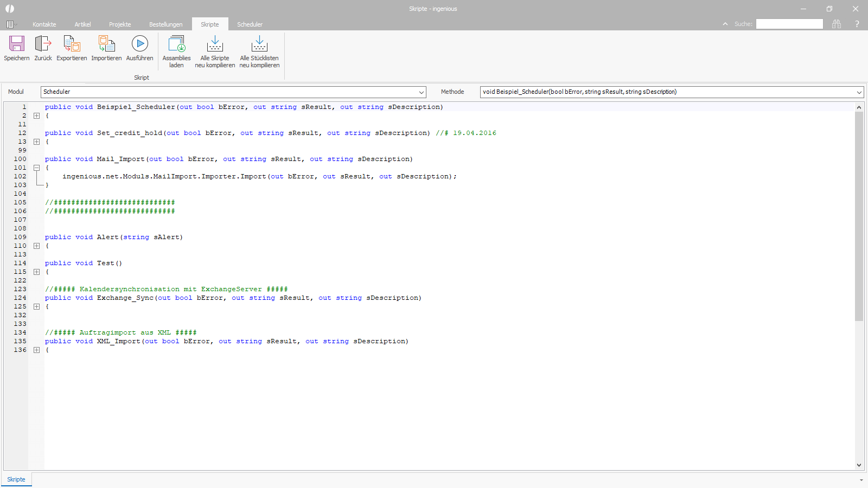Restore down the ingenious window

829,9
